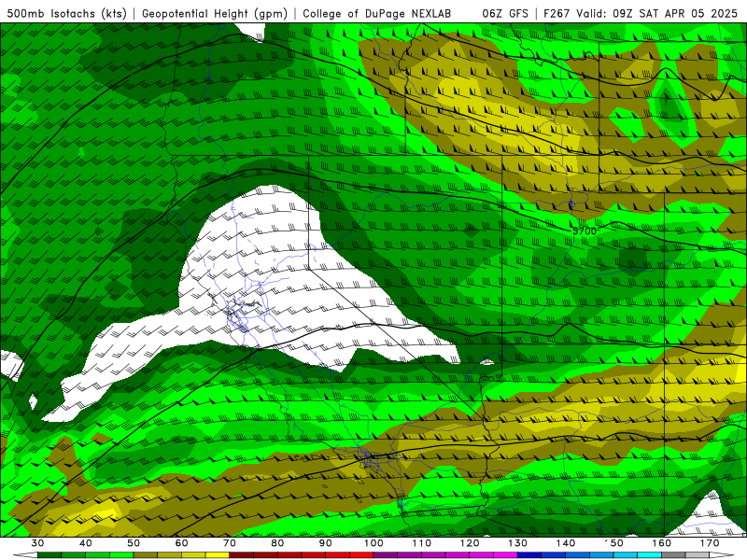Click the left arrow end of the colorbar

click(25, 555)
